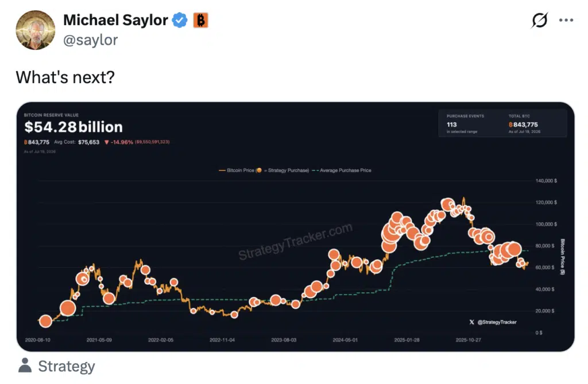Click the orange Strategy Purchase legend dot
Image resolution: width=588 pixels, height=384 pixels.
click(259, 170)
